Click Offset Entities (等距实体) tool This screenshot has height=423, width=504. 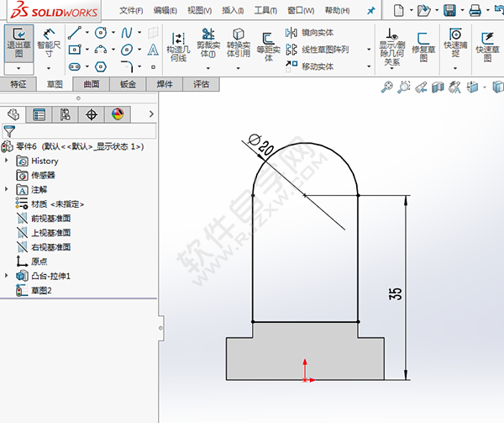coord(269,47)
